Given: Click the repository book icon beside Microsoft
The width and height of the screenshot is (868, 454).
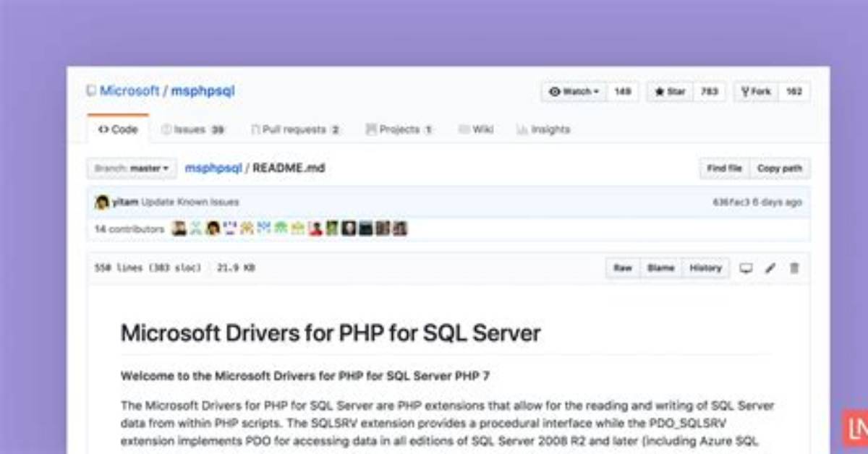Looking at the screenshot, I should click(91, 91).
